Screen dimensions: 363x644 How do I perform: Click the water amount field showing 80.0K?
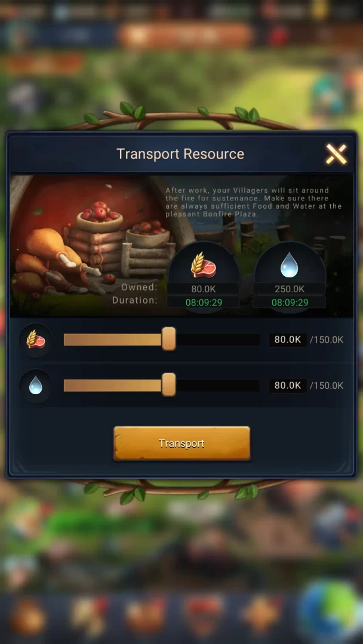(x=288, y=386)
